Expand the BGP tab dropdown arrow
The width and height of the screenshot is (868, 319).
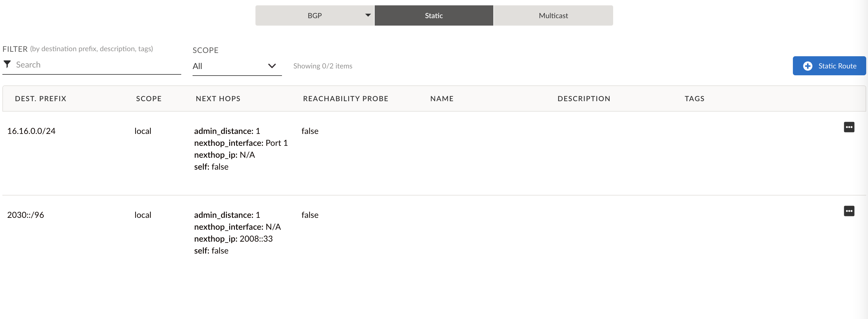point(368,15)
